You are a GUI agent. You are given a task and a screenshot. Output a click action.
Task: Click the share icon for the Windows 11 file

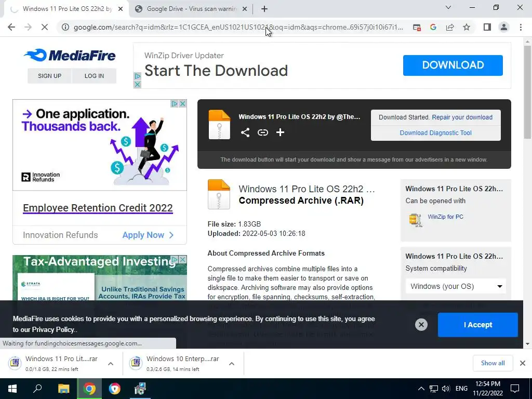245,132
